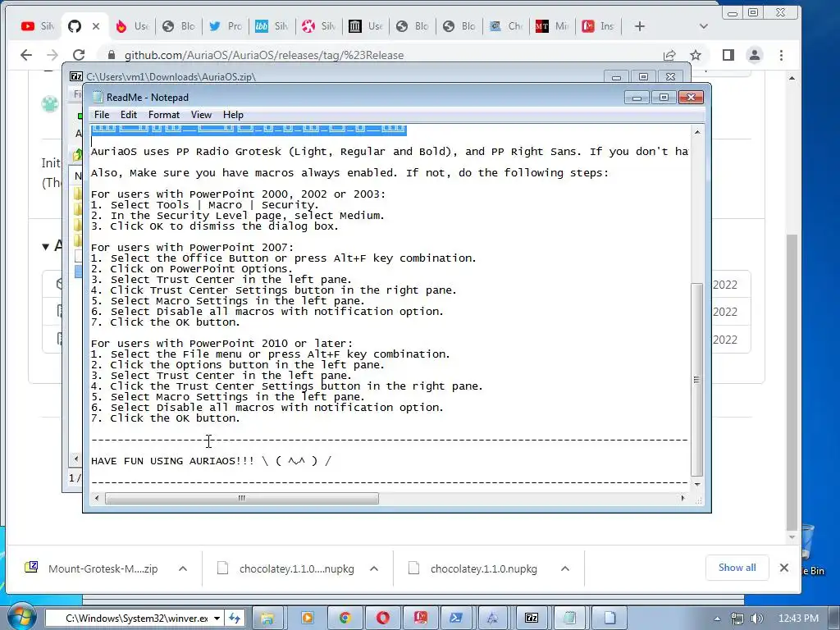Bookmark this page with the star

click(x=696, y=55)
